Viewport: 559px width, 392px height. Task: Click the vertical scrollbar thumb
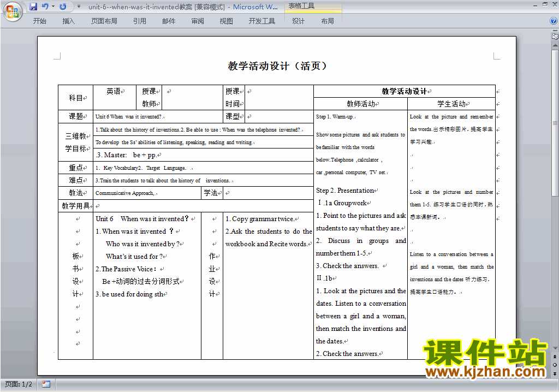[x=555, y=123]
